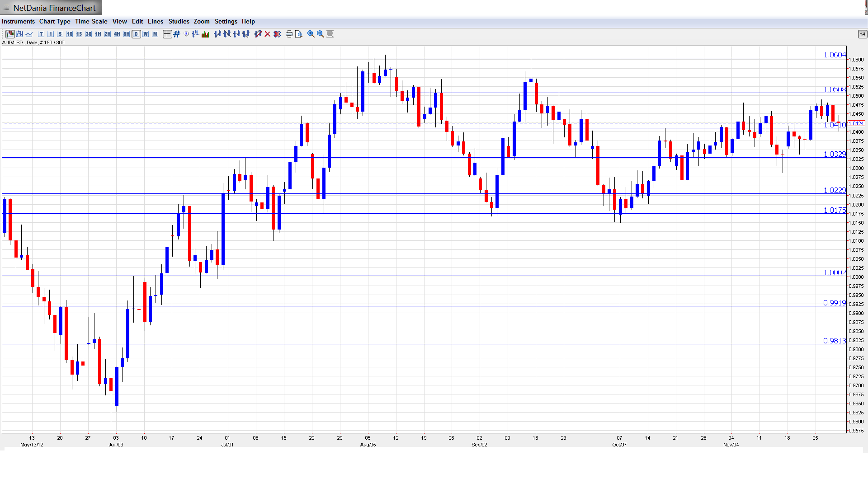Open the Help menu
This screenshot has height=488, width=868.
pyautogui.click(x=248, y=21)
